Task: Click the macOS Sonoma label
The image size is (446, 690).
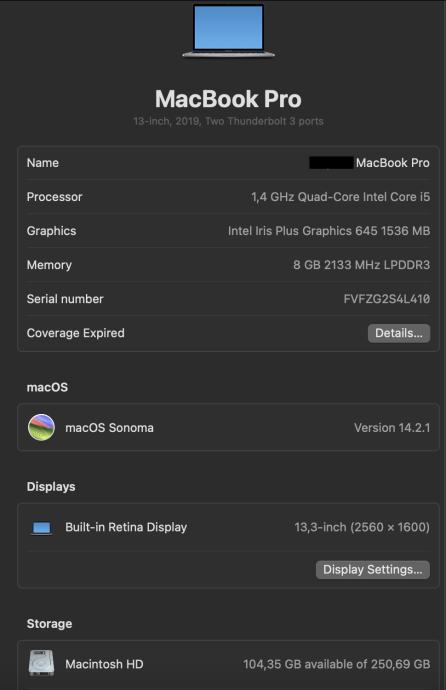Action: [110, 428]
